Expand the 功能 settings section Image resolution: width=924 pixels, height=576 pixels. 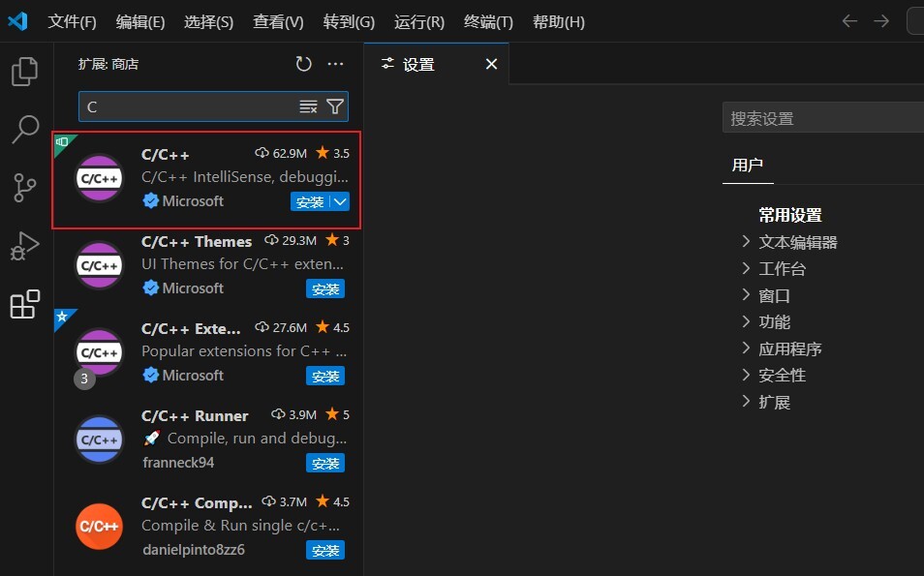[746, 321]
